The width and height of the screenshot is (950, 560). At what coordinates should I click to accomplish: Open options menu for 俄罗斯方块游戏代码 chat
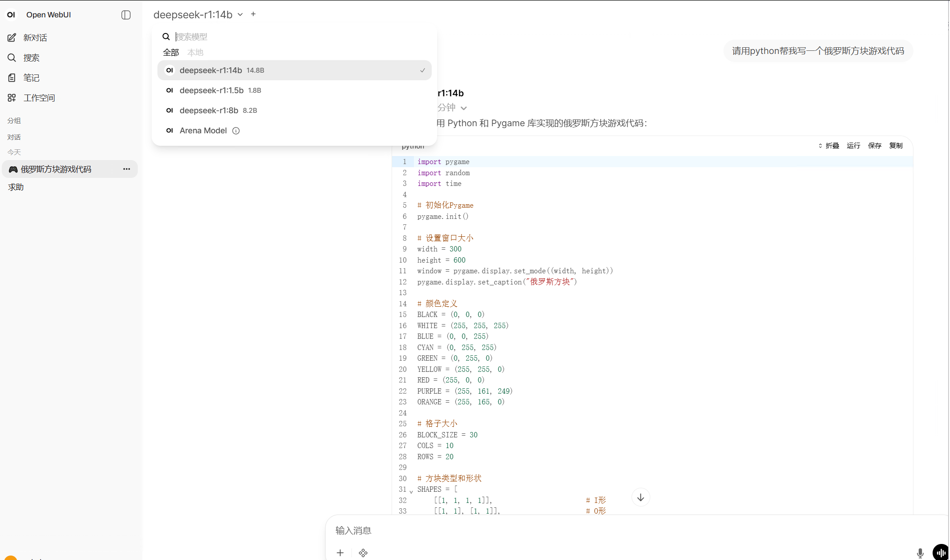pos(127,169)
